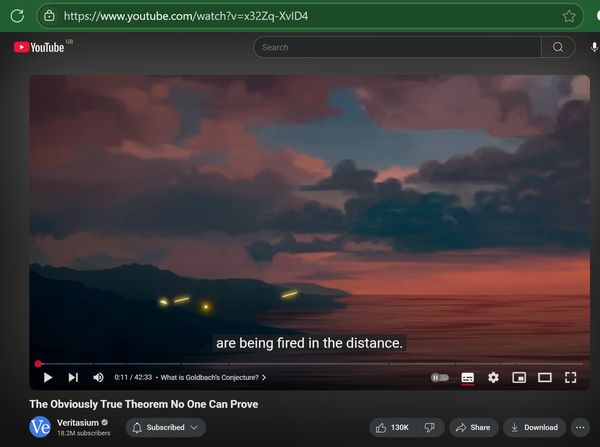
Task: Focus the YouTube Search field
Action: coord(397,47)
